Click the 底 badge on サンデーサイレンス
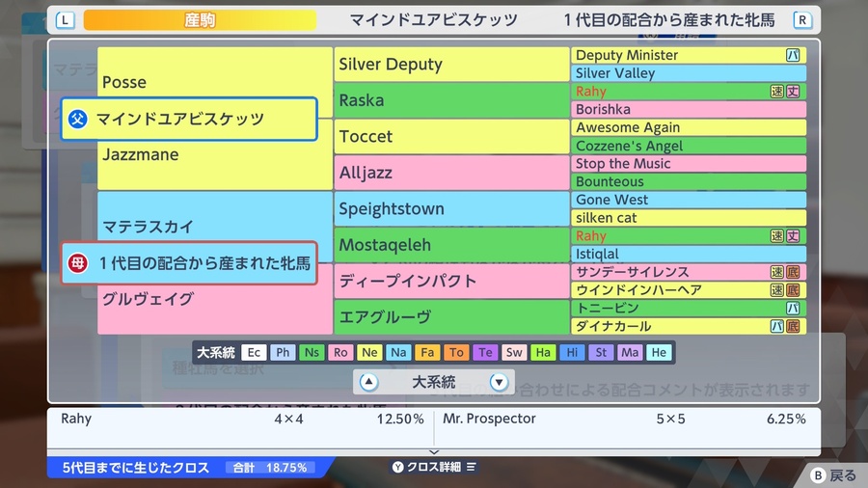 (x=793, y=272)
